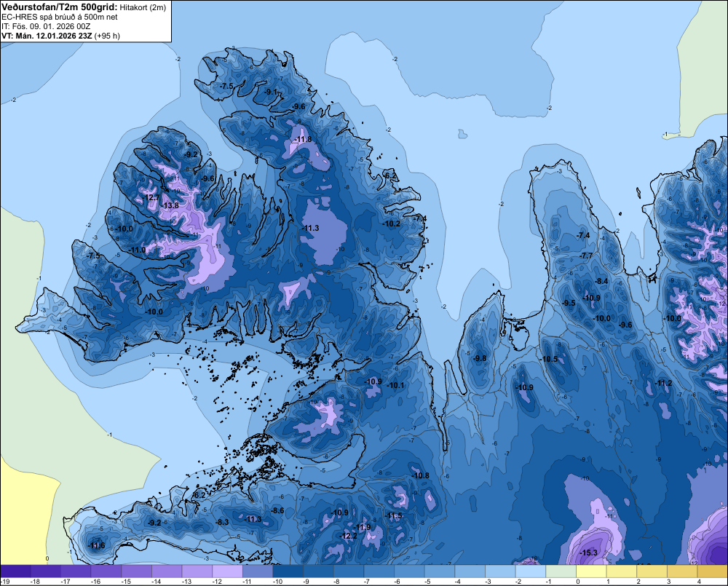Select the -7.7 temperature value
Image resolution: width=728 pixels, height=586 pixels.
tap(586, 256)
